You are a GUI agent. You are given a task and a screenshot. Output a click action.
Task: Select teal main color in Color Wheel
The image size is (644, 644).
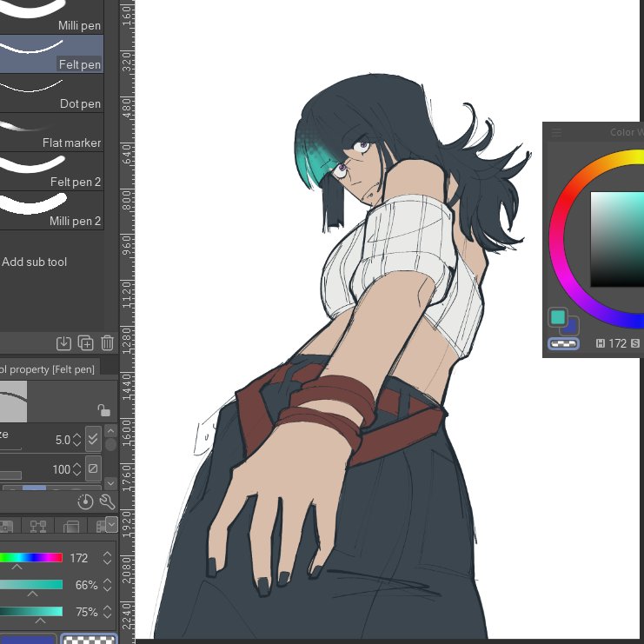pyautogui.click(x=558, y=317)
